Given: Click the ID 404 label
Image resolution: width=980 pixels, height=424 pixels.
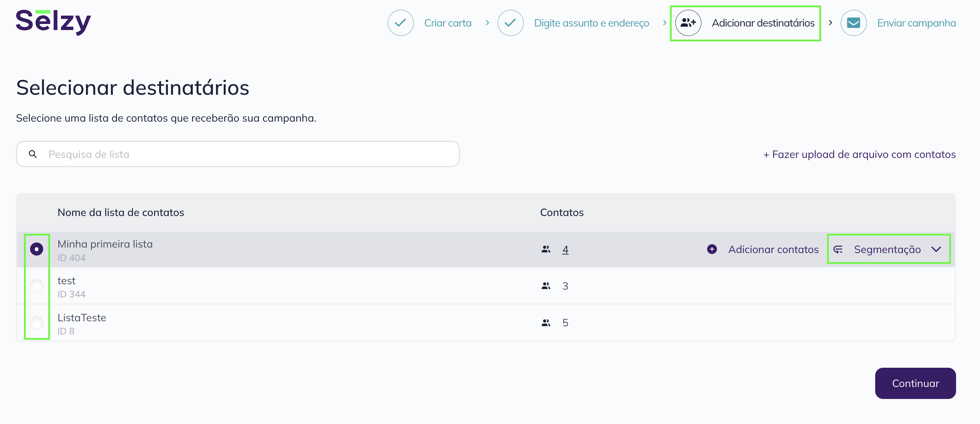Looking at the screenshot, I should click(x=71, y=258).
